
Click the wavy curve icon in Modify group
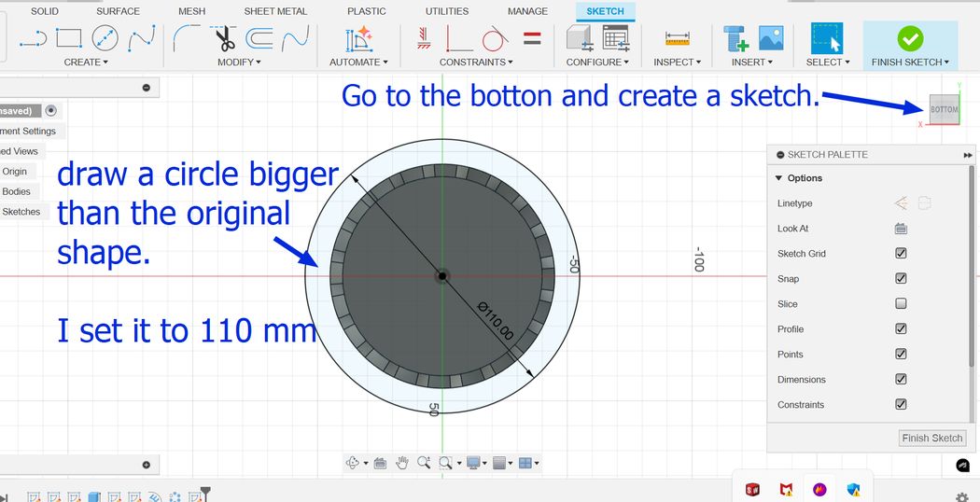pos(296,39)
